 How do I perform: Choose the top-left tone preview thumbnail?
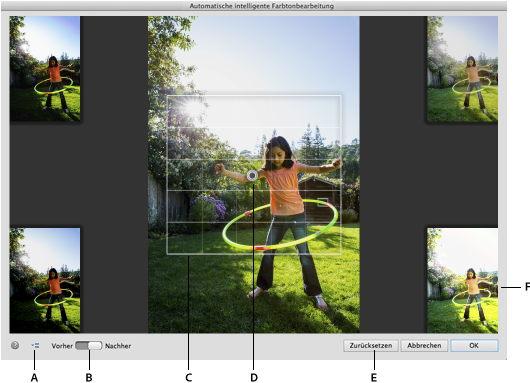click(45, 69)
